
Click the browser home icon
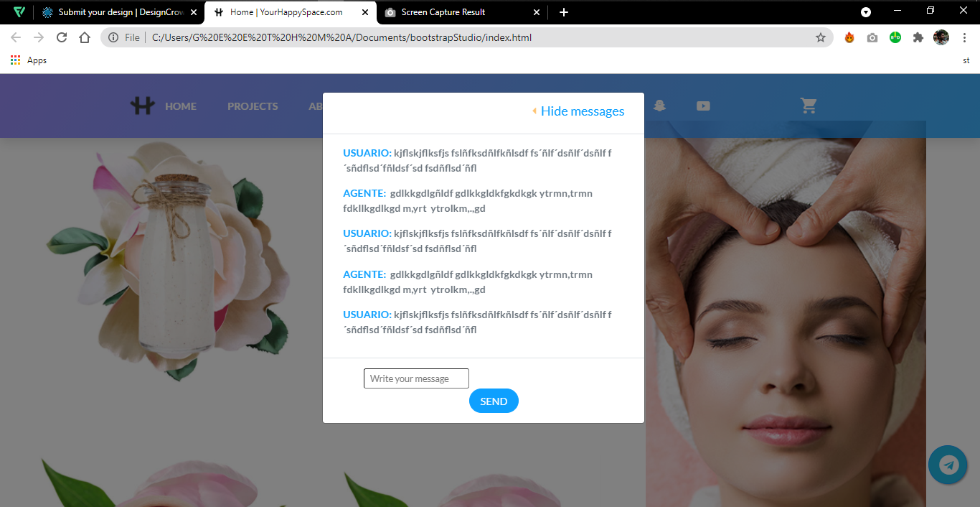pyautogui.click(x=85, y=37)
